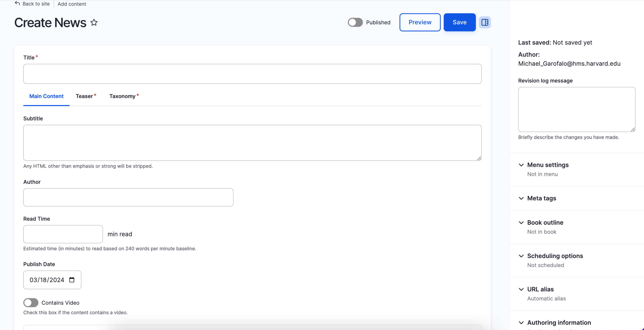
Task: Expand Book outline section
Action: 545,222
